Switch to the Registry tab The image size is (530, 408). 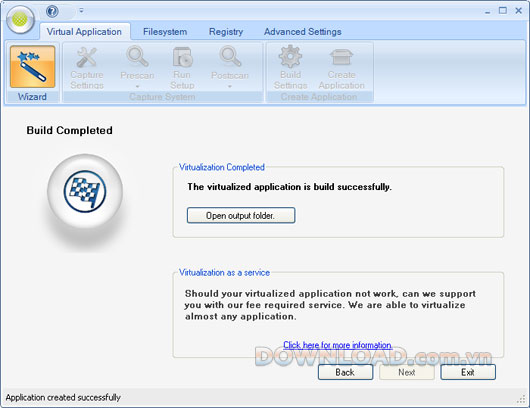coord(226,32)
